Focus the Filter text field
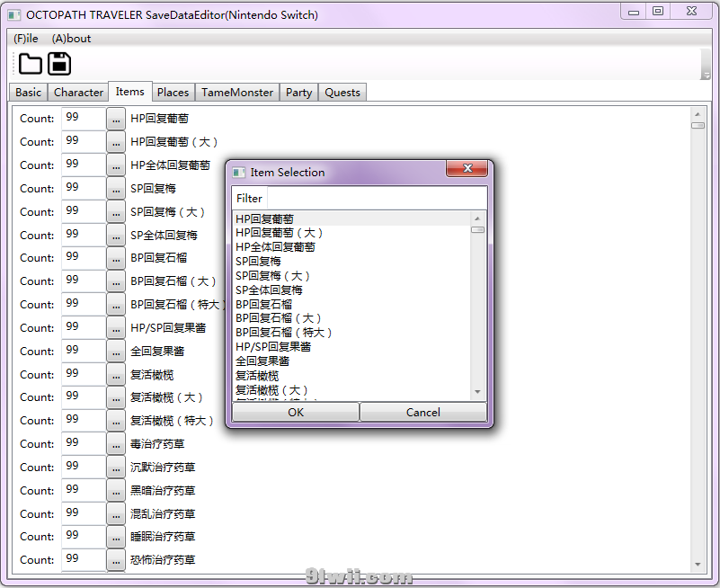Viewport: 720px width, 588px height. pyautogui.click(x=377, y=199)
